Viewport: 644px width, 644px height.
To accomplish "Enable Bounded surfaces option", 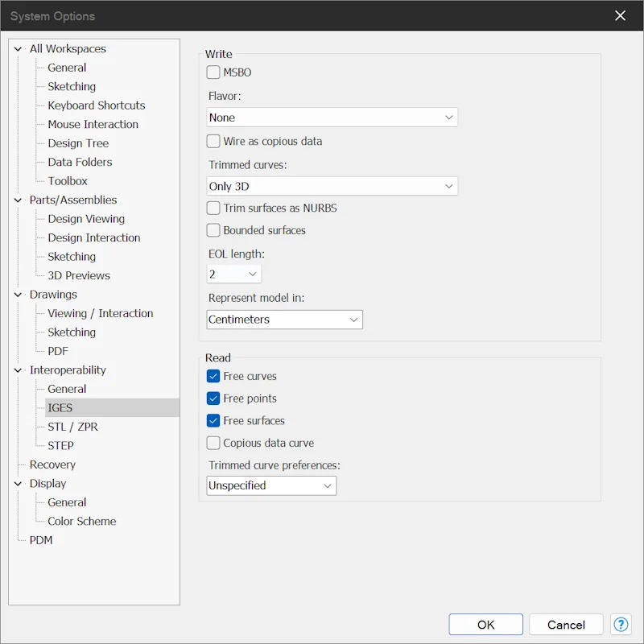I will click(x=213, y=230).
